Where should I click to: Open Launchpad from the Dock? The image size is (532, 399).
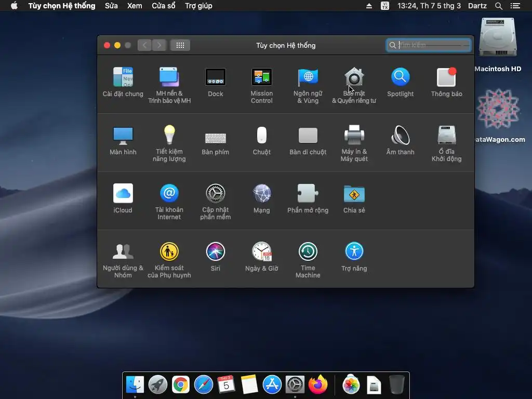pyautogui.click(x=158, y=385)
